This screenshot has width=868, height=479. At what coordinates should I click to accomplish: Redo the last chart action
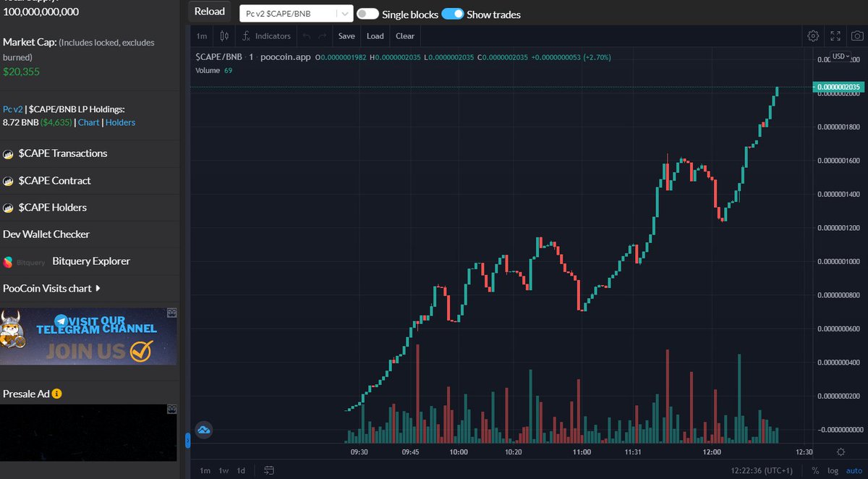323,35
